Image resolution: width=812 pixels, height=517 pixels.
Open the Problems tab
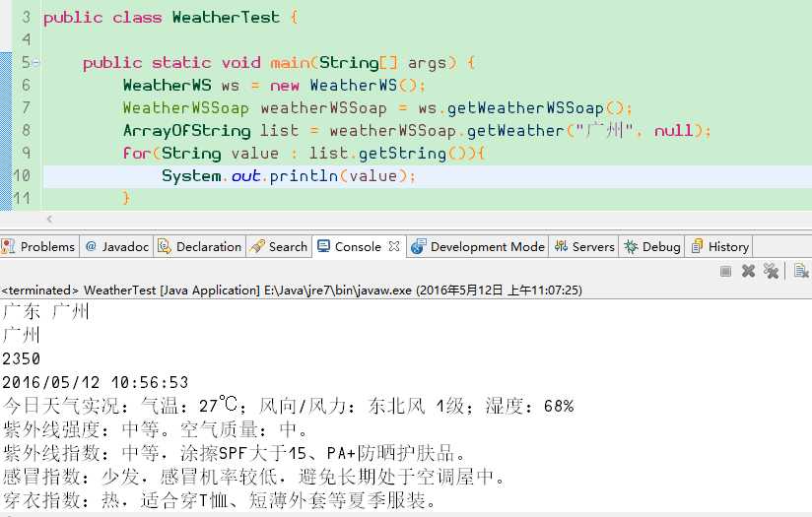tap(39, 246)
